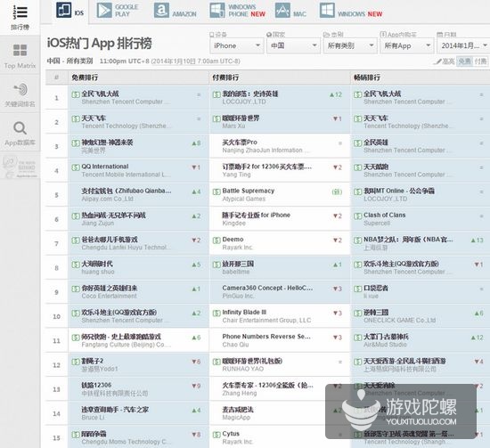490x448 pixels.
Task: Switch to Amazon store tab
Action: click(x=176, y=11)
